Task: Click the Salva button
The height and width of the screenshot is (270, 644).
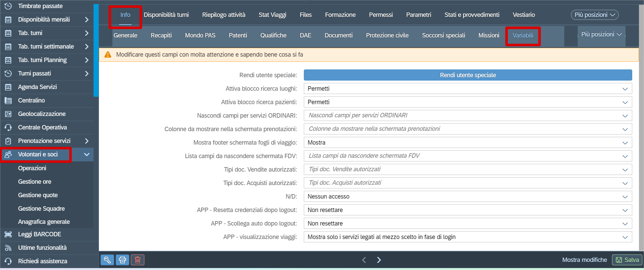Action: click(x=627, y=260)
